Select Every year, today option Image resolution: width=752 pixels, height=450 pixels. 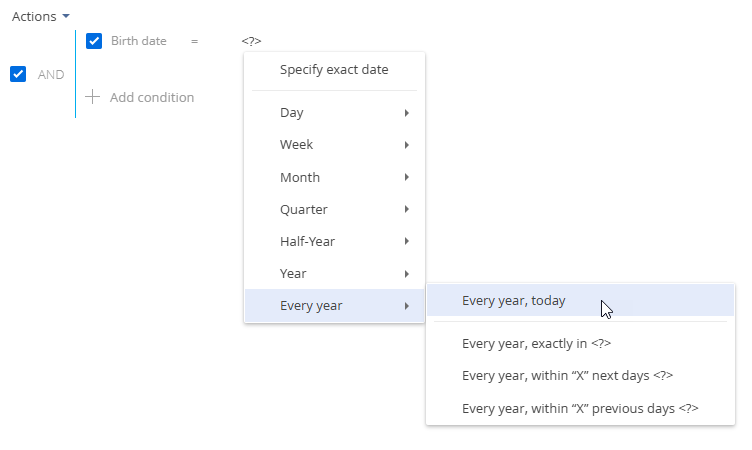click(x=580, y=300)
